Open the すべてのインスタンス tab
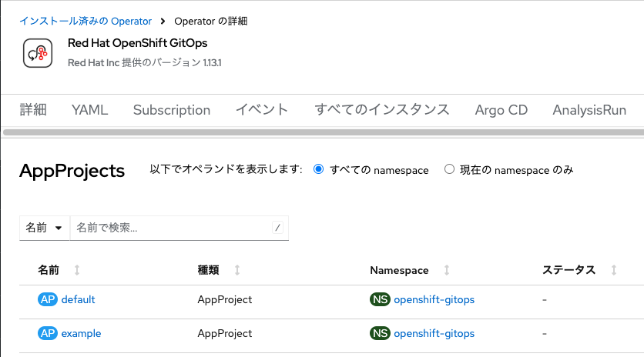 tap(382, 110)
